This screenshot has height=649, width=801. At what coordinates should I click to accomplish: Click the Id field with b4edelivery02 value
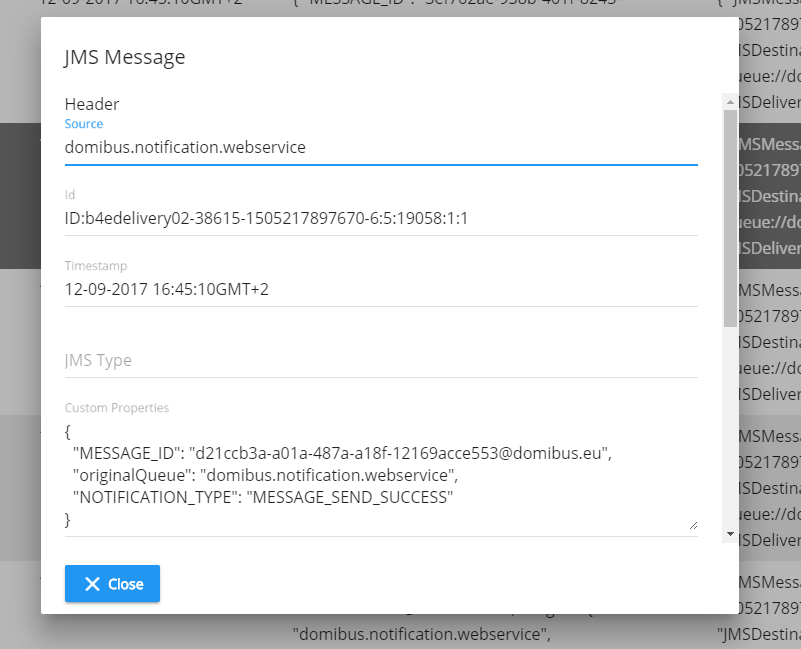click(x=381, y=218)
